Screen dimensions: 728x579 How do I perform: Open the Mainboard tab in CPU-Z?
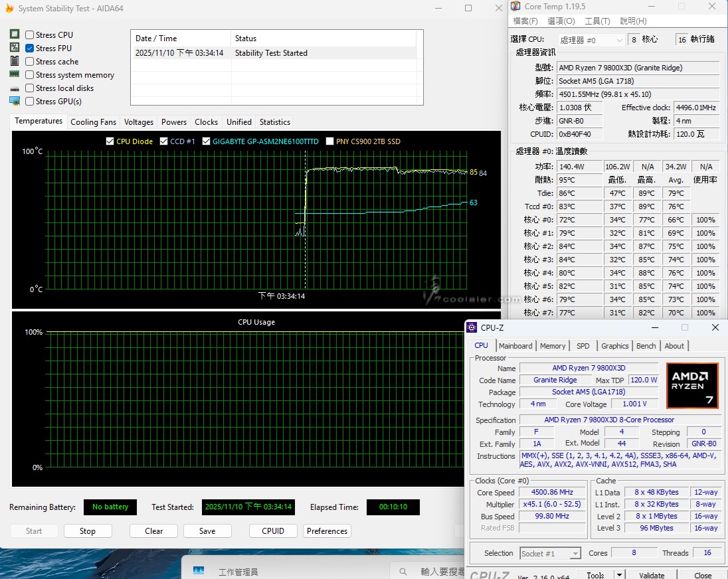pyautogui.click(x=515, y=346)
